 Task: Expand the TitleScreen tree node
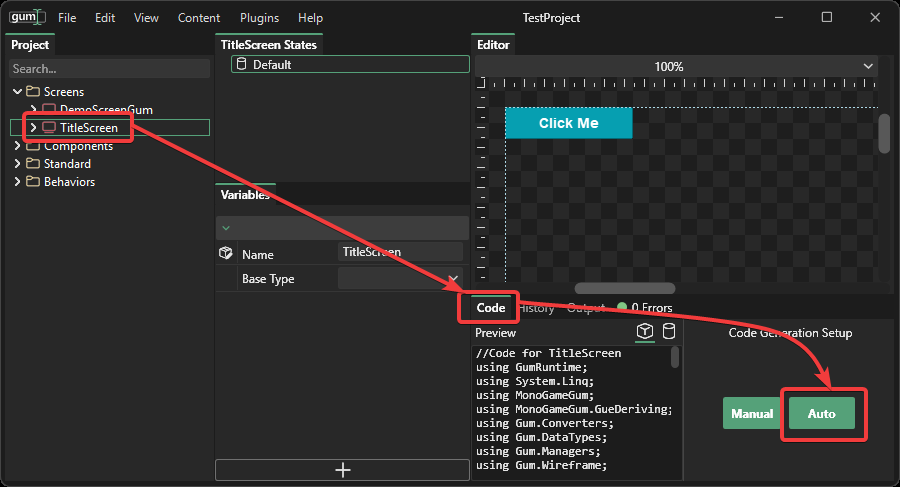click(33, 128)
